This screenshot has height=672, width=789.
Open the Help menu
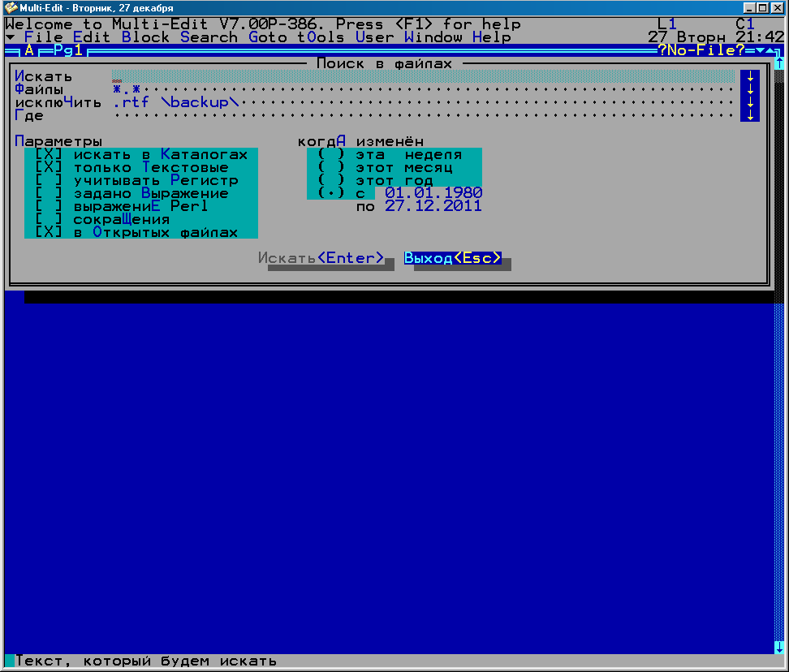(492, 37)
